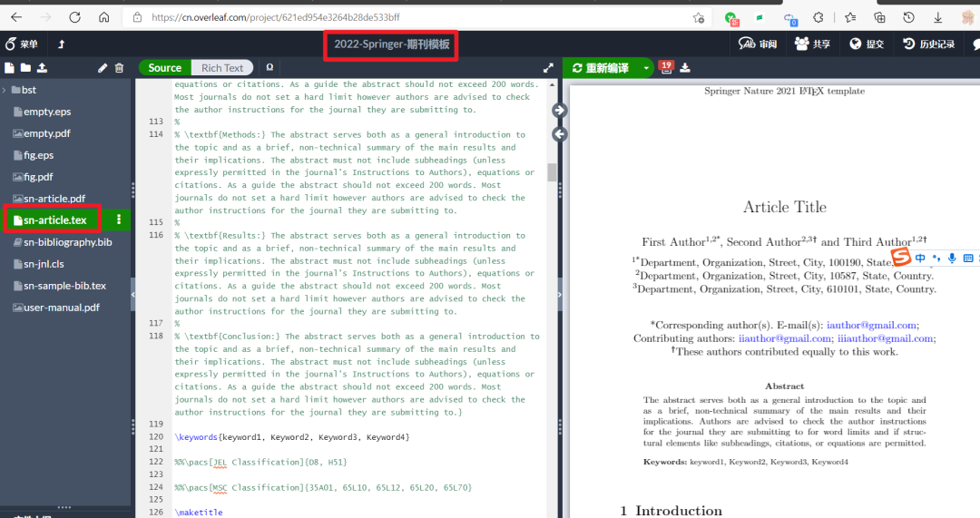
Task: Add page to favorites star icon
Action: pos(699,18)
